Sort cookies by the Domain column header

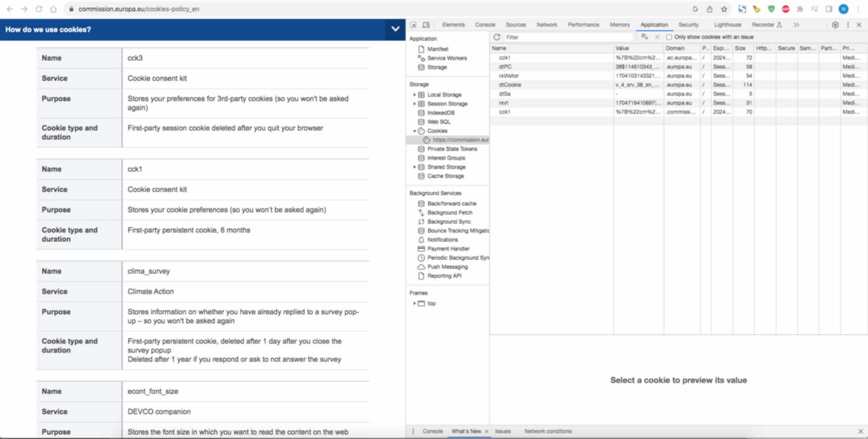682,48
